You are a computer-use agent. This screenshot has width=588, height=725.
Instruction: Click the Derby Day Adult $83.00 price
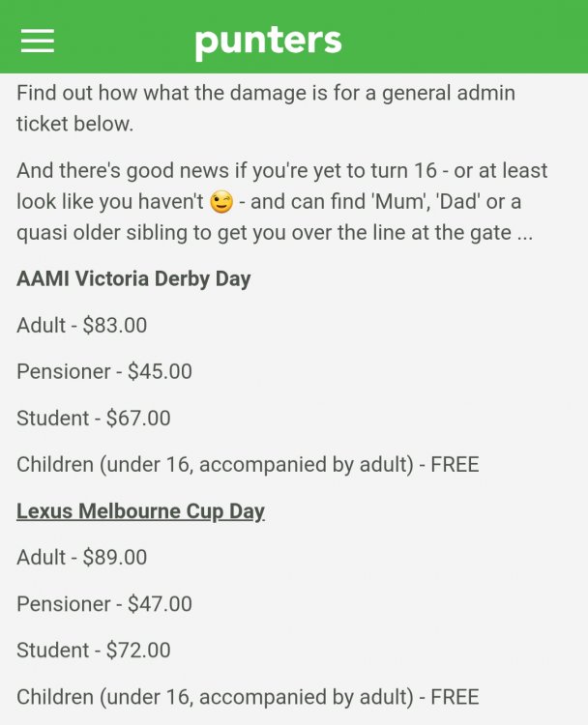(x=82, y=326)
